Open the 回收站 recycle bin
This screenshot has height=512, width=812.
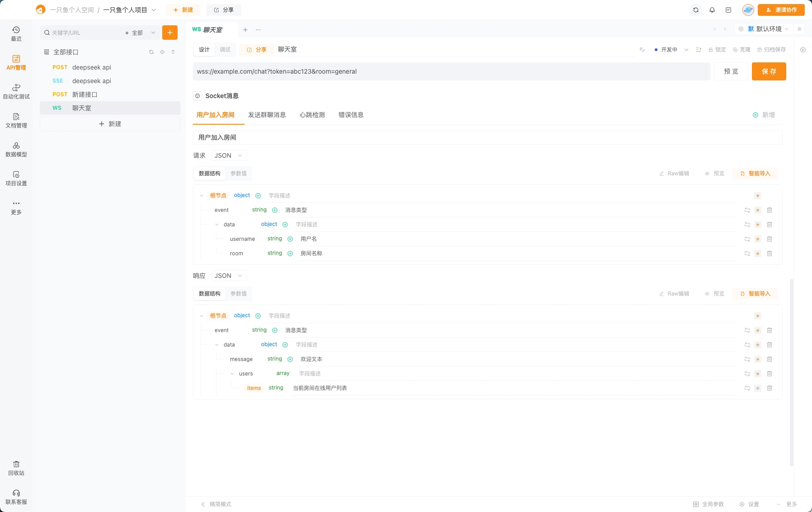(x=16, y=468)
